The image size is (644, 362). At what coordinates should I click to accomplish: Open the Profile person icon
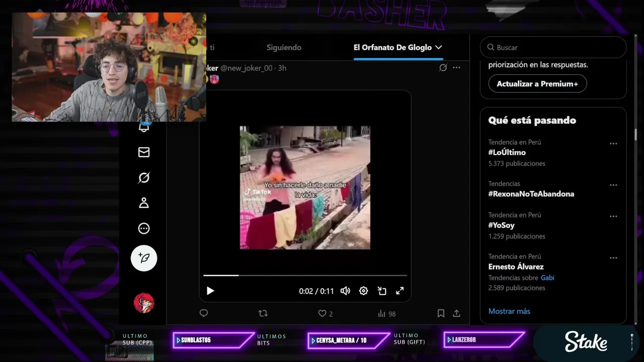tap(144, 203)
